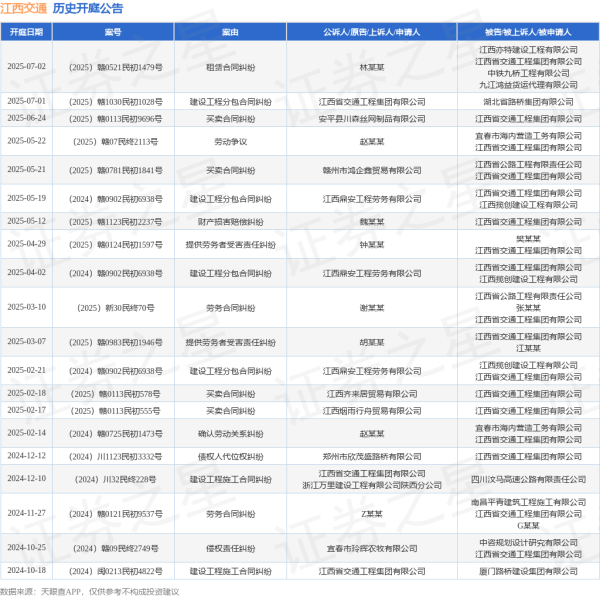
Task: Select case number (2024)赣0725民初1473号
Action: click(116, 434)
